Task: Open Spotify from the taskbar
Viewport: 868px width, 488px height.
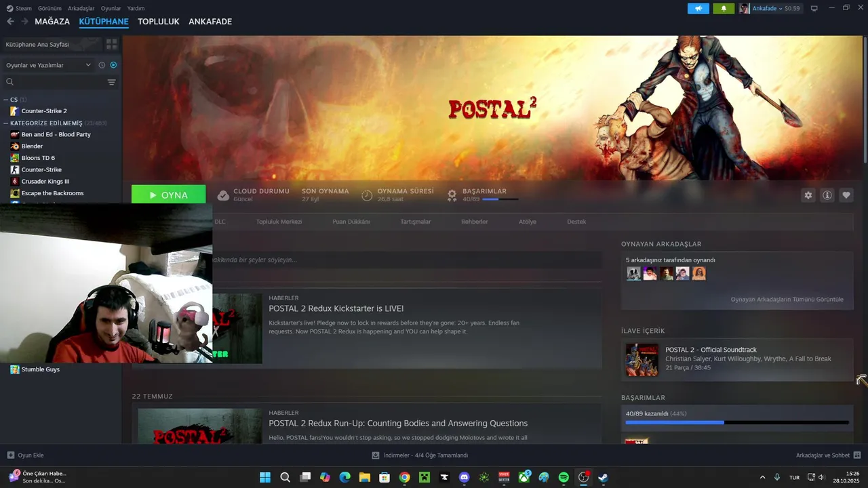Action: pos(564,477)
